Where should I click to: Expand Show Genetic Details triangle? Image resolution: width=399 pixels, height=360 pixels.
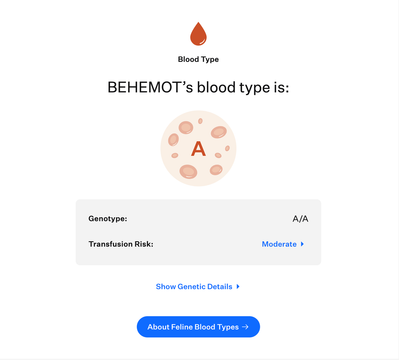coord(238,286)
